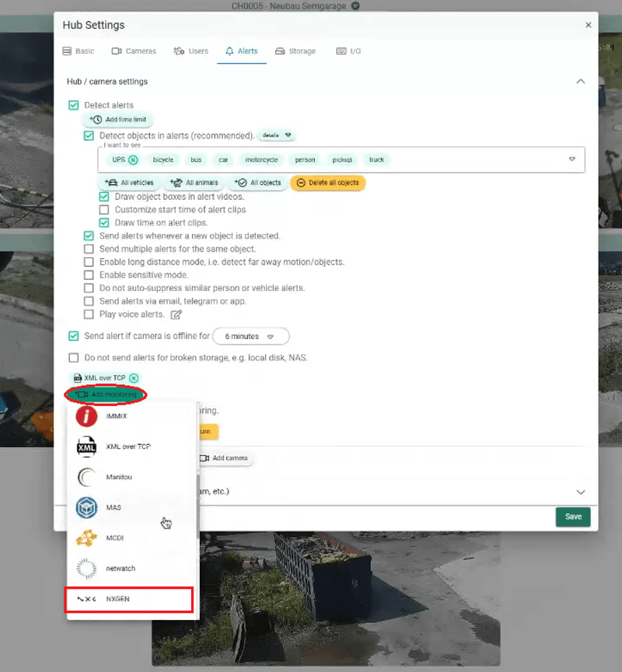Click Add time limit button

pos(118,120)
